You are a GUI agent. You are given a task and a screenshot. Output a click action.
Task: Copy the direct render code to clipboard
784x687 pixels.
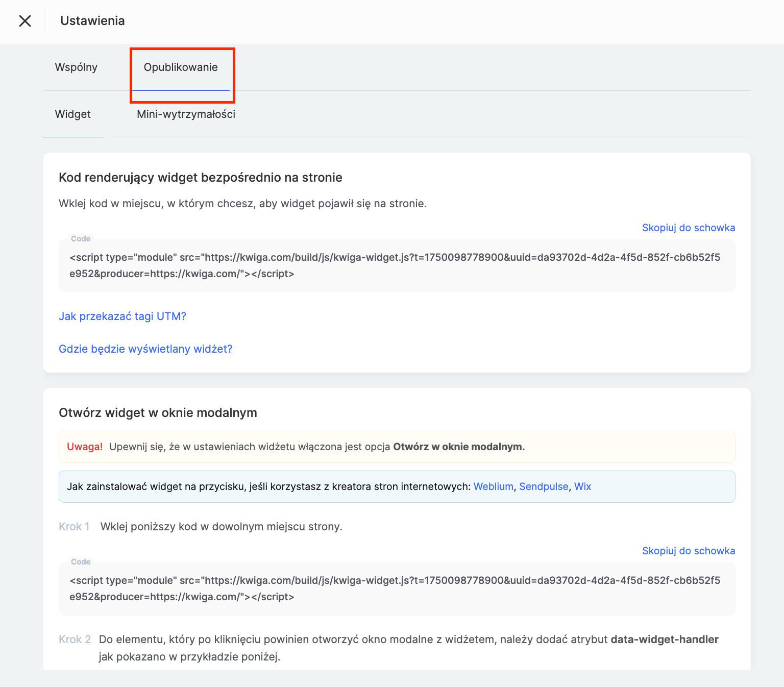click(x=689, y=228)
